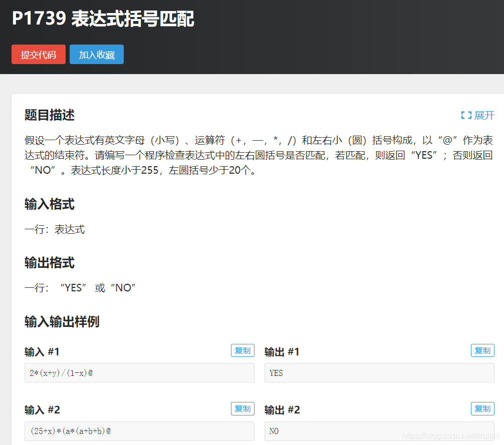Click the 输入输出样例 section heading
This screenshot has width=504, height=445.
62,322
